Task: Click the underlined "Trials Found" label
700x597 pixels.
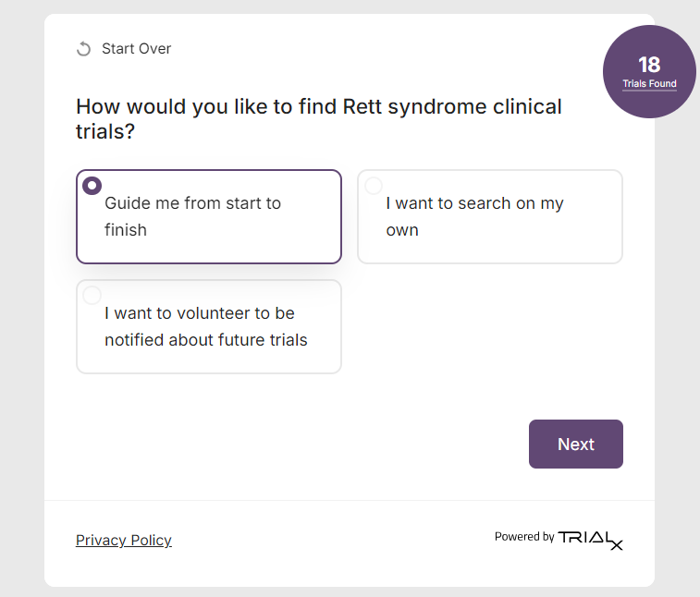Action: (x=649, y=84)
